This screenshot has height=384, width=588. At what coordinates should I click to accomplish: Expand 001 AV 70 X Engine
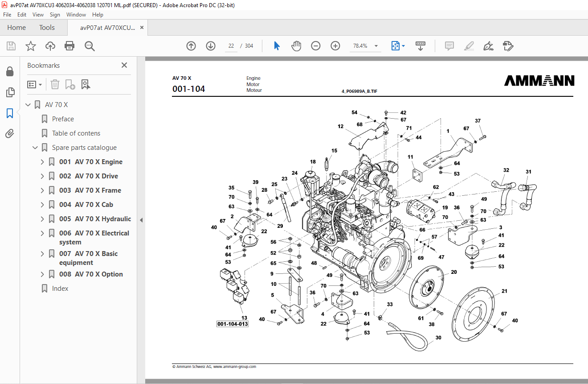[43, 162]
